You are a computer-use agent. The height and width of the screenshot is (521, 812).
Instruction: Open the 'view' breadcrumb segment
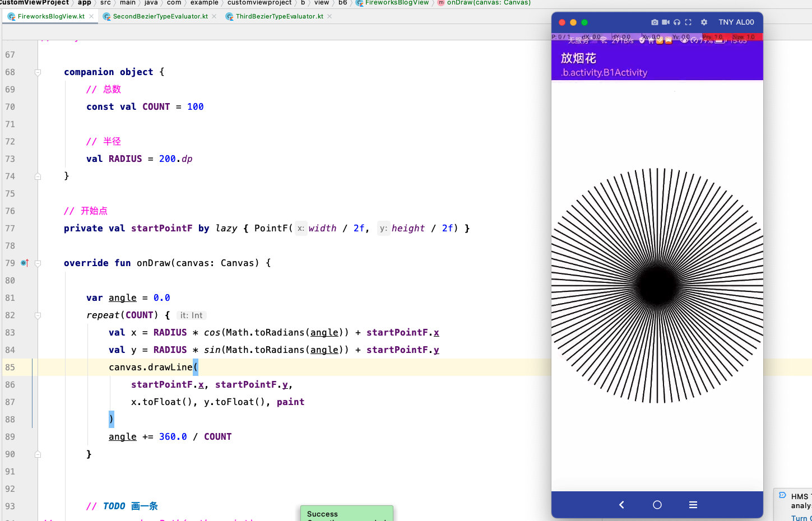[x=322, y=3]
